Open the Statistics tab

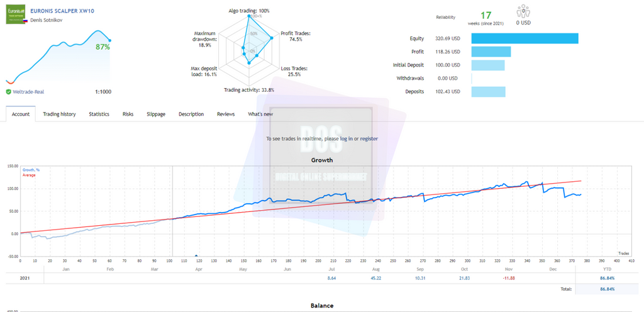99,114
